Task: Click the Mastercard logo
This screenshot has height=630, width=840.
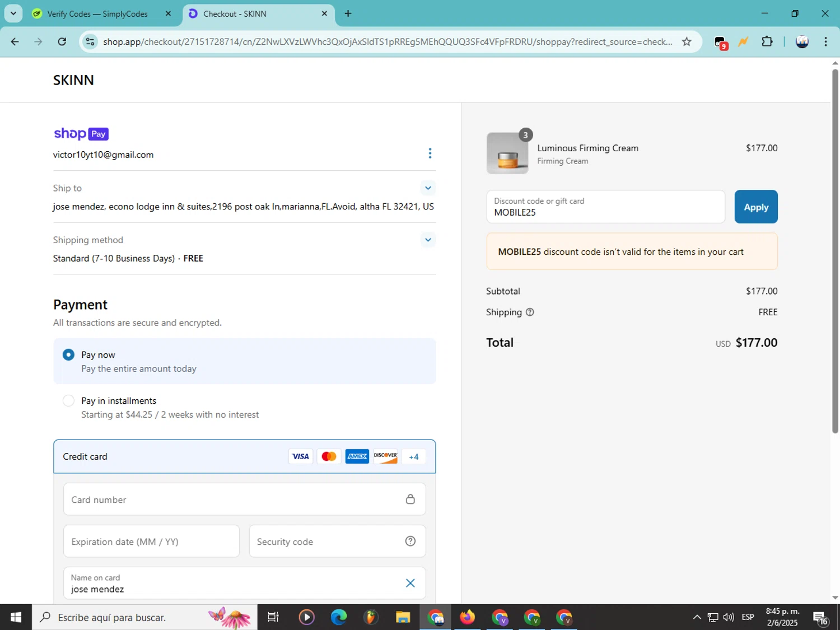Action: coord(329,456)
